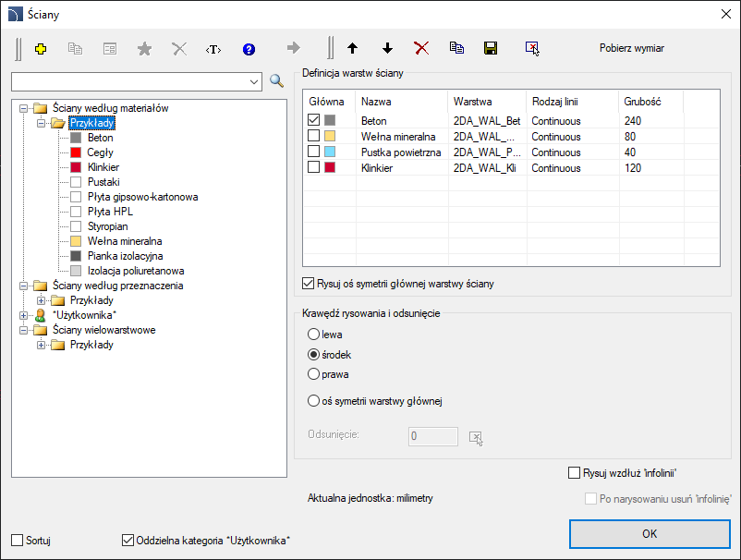Image resolution: width=741 pixels, height=560 pixels.
Task: Click the gray X delete icon in left toolbar
Action: coord(179,49)
